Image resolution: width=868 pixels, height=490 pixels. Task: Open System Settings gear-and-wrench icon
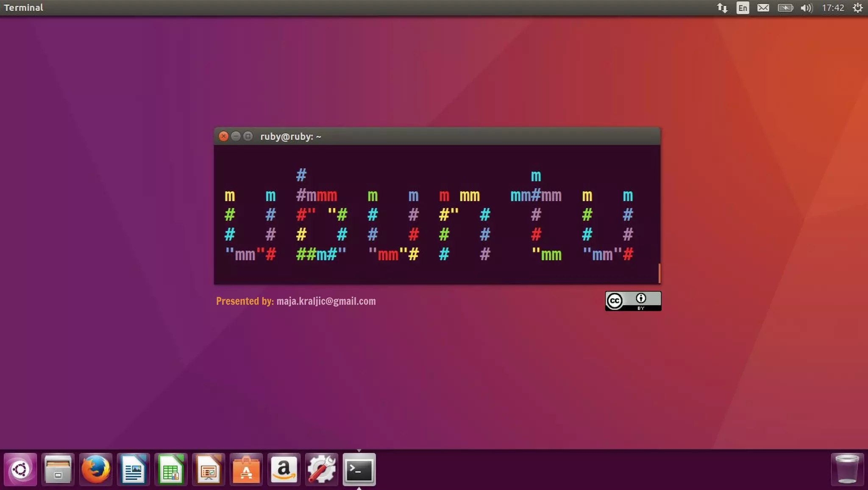[321, 469]
